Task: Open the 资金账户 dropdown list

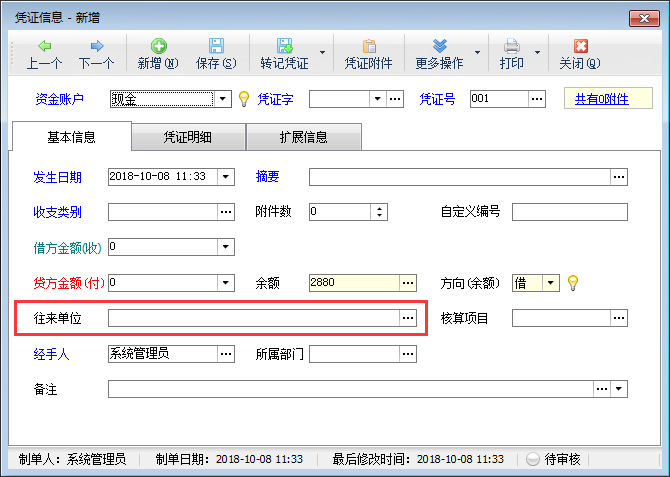Action: pos(224,99)
